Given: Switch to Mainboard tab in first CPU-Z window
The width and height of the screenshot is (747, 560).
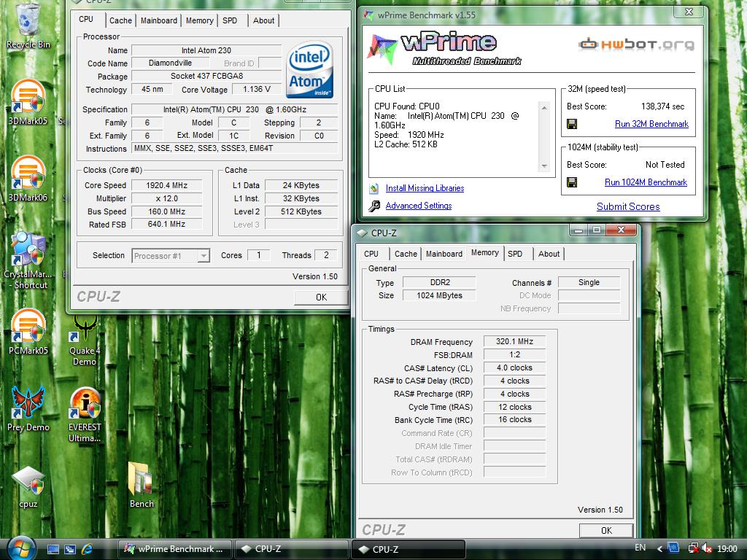Looking at the screenshot, I should (158, 20).
